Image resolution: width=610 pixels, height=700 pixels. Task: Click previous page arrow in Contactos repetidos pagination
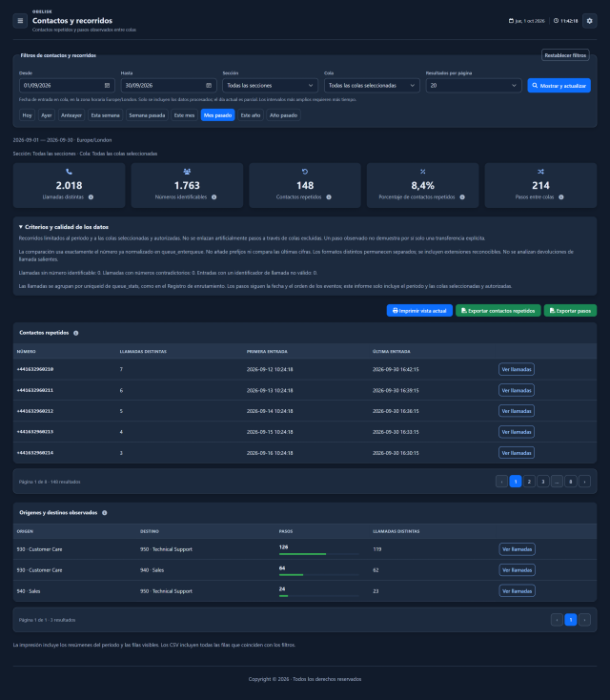(x=501, y=482)
